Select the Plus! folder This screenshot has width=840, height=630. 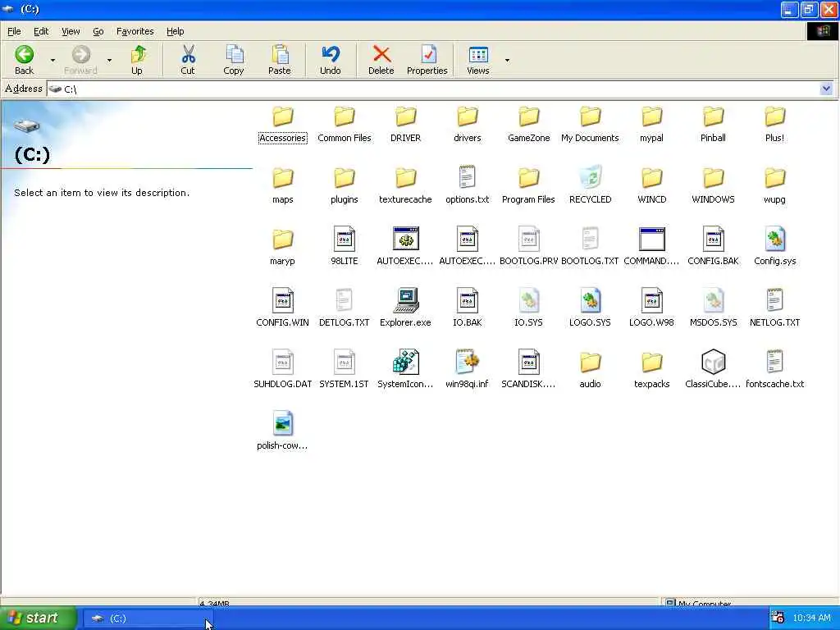[775, 125]
